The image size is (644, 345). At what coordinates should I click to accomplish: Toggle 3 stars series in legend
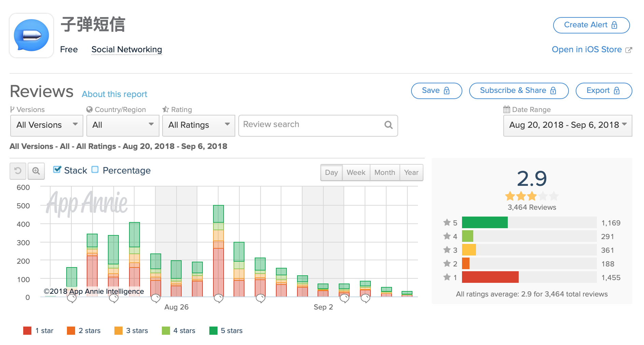(131, 331)
